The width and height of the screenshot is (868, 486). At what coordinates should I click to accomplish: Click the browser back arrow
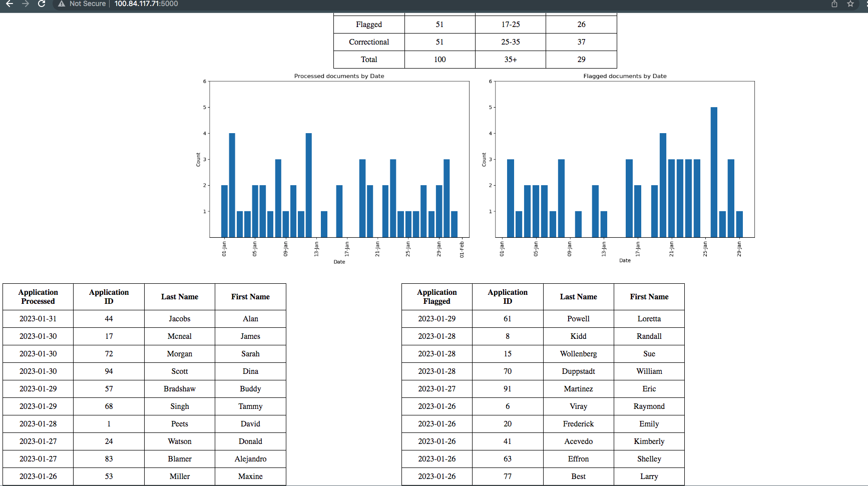tap(9, 4)
